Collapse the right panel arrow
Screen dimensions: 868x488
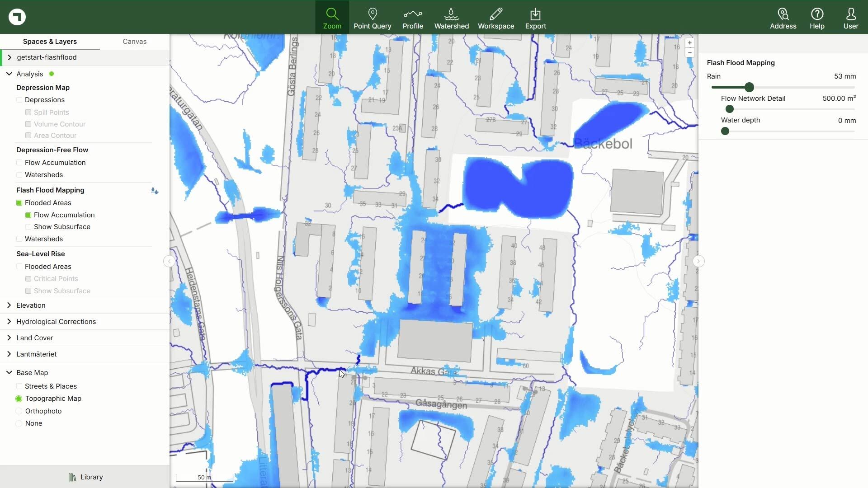[698, 261]
